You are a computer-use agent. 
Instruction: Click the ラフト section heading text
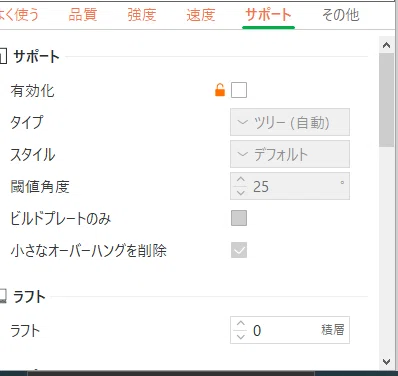29,297
